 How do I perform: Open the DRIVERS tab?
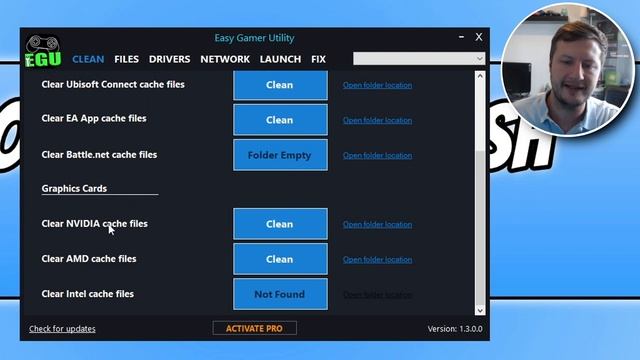pos(169,59)
